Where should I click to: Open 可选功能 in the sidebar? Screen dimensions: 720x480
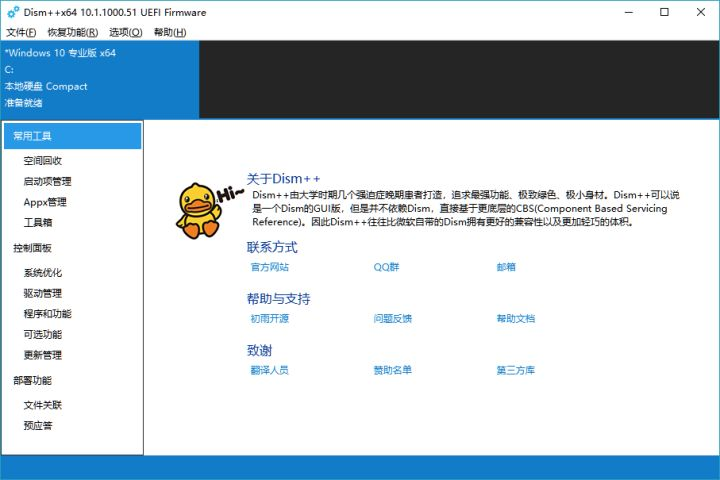coord(43,334)
